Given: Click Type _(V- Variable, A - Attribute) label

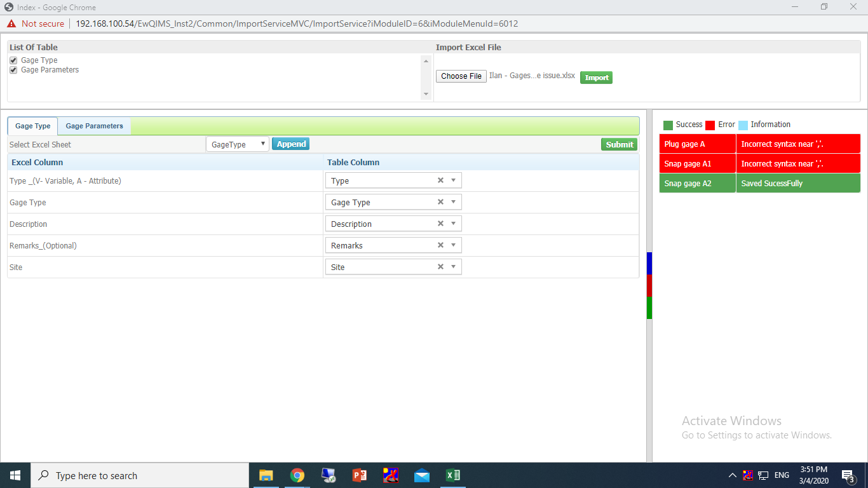Looking at the screenshot, I should click(65, 180).
